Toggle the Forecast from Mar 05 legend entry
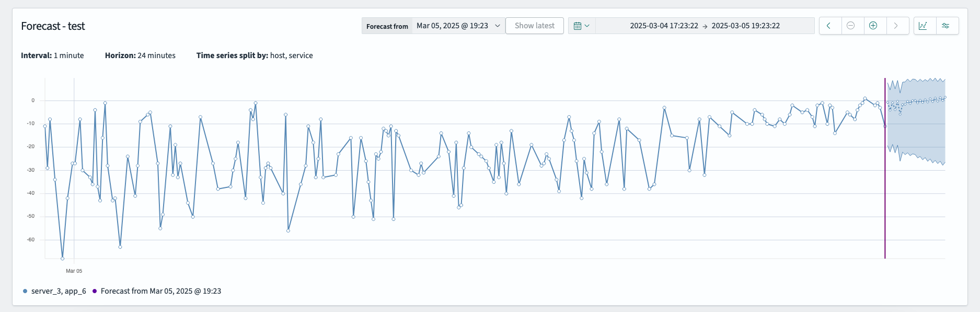Viewport: 980px width, 312px height. (x=160, y=291)
